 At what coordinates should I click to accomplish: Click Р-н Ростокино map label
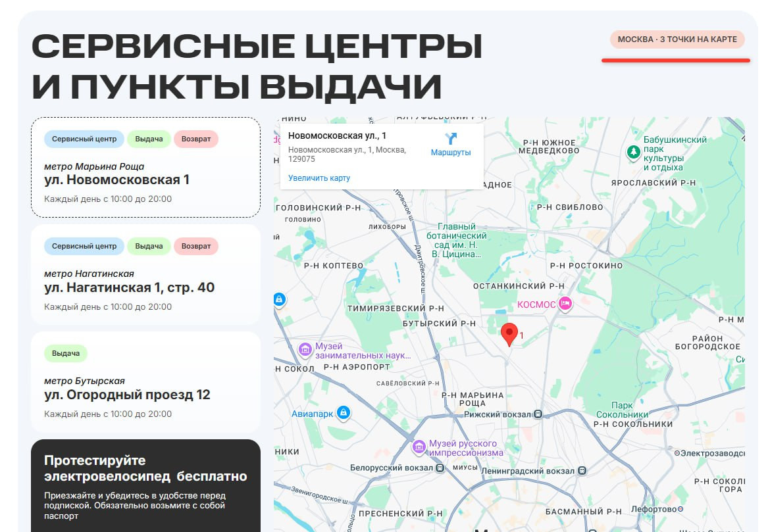coord(586,265)
